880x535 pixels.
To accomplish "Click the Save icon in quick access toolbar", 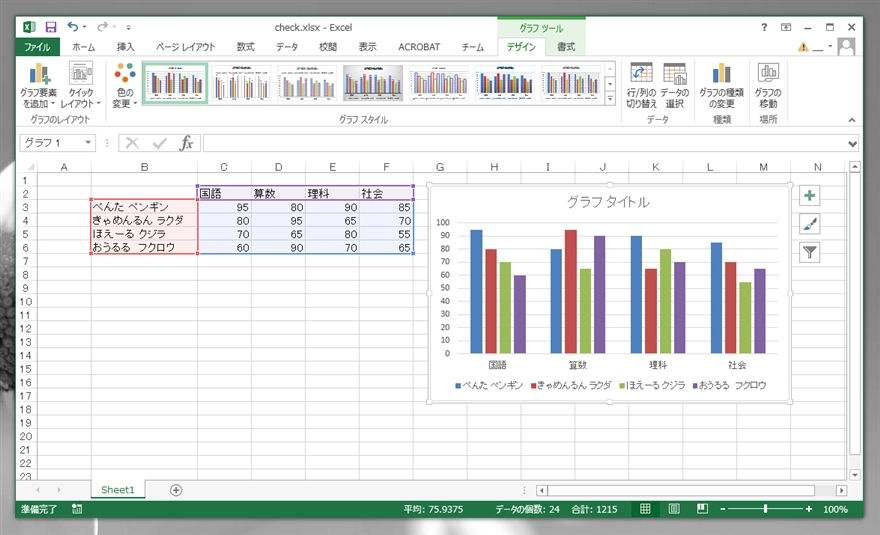I will pyautogui.click(x=51, y=27).
